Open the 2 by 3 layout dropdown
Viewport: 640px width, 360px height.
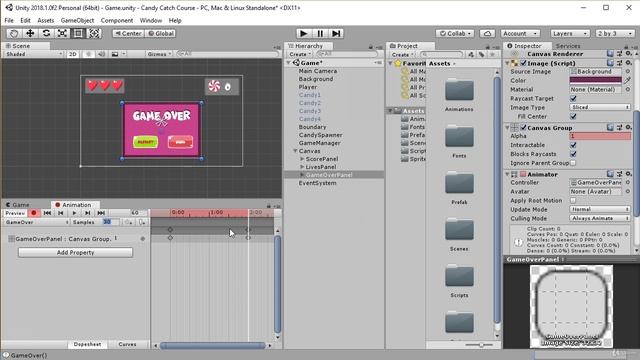(615, 33)
